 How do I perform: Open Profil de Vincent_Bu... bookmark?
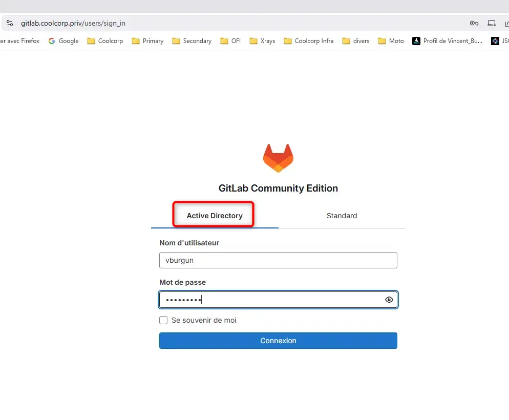[448, 41]
